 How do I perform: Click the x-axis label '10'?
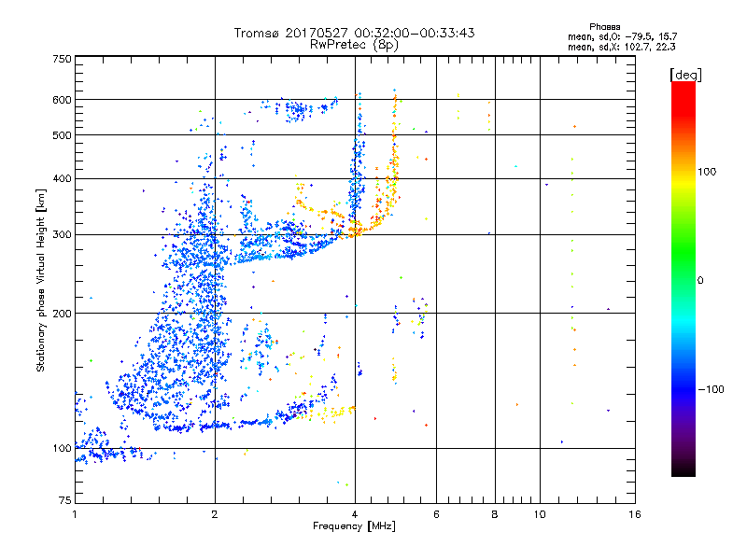(x=540, y=514)
